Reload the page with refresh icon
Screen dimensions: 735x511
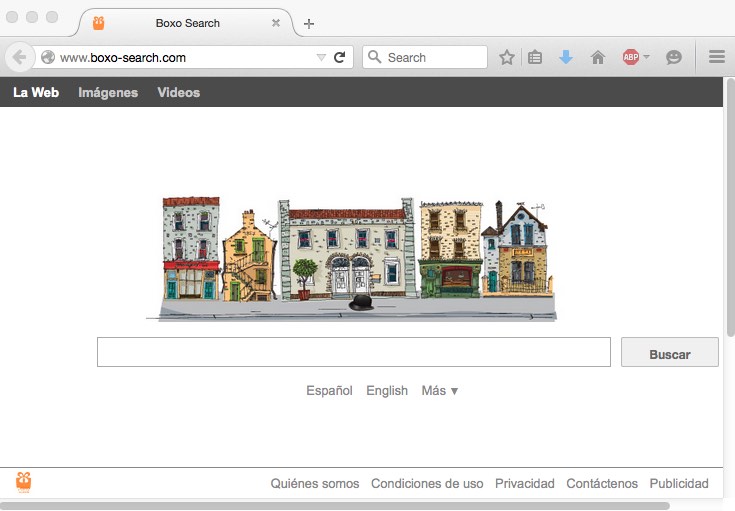340,58
